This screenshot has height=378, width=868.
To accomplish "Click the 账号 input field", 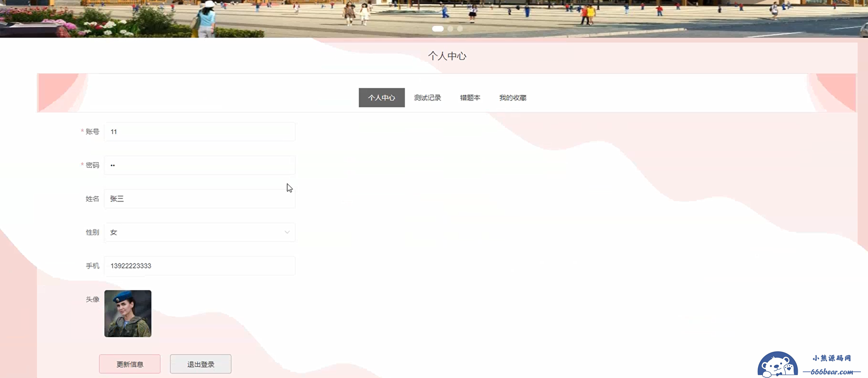I will [x=200, y=132].
